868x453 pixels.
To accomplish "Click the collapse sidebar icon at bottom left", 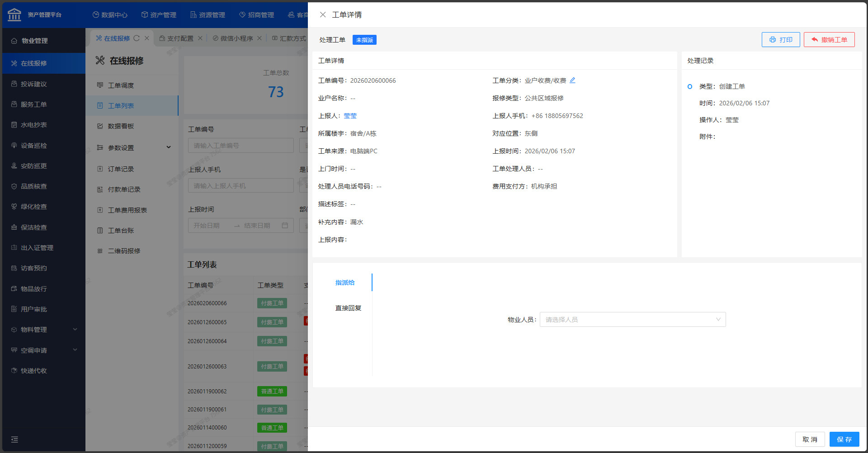I will pyautogui.click(x=14, y=439).
